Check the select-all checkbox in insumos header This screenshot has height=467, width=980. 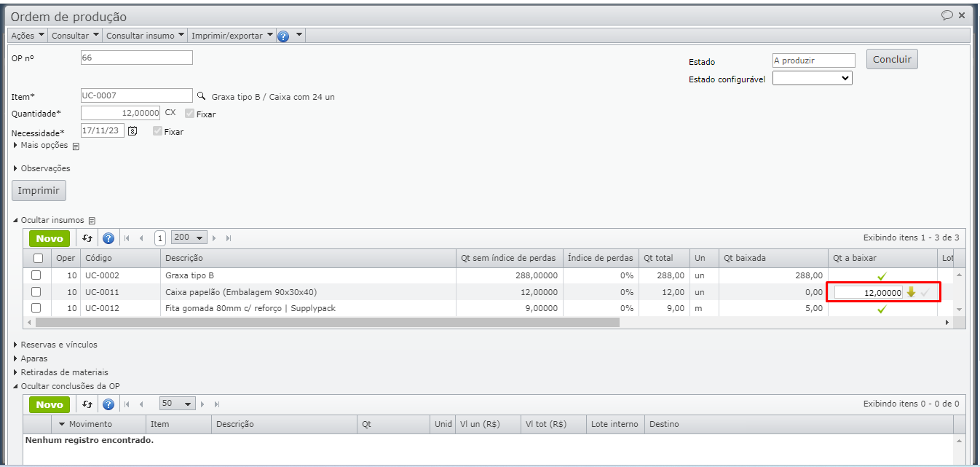38,259
